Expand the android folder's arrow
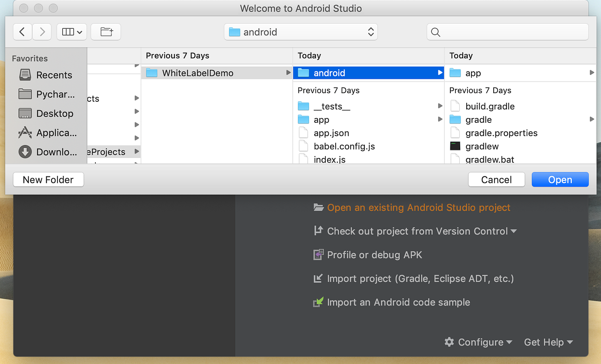 point(440,73)
